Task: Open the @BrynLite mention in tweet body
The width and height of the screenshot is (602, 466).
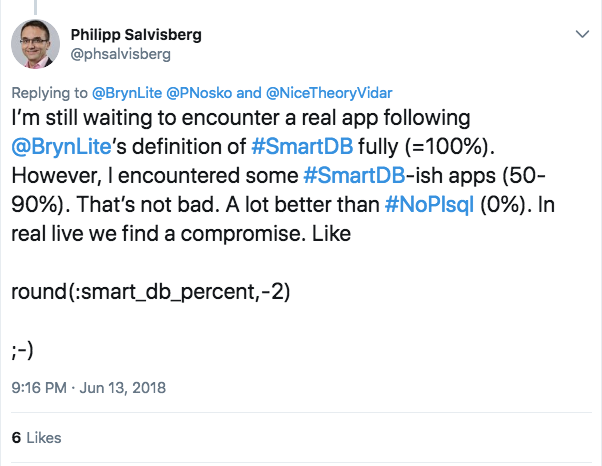Action: 61,147
